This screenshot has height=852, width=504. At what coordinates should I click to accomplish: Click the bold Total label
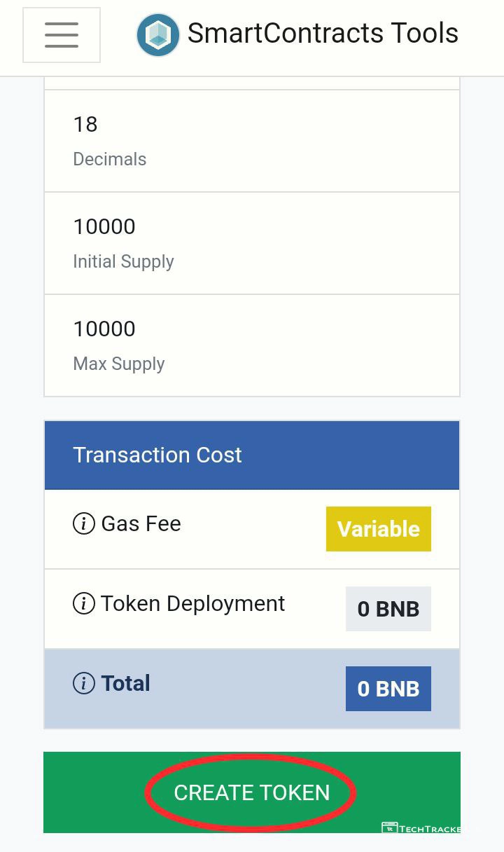tap(126, 683)
